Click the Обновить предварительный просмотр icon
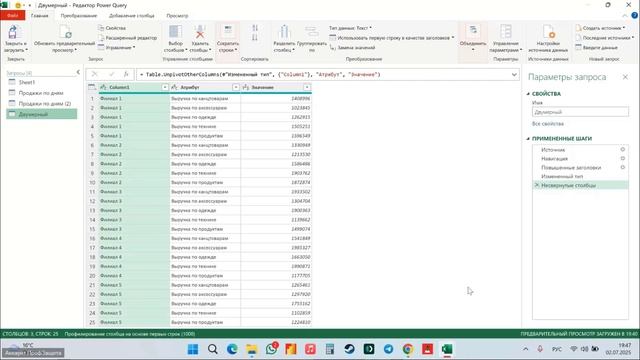Viewport: 640px width, 360px height. (x=65, y=32)
